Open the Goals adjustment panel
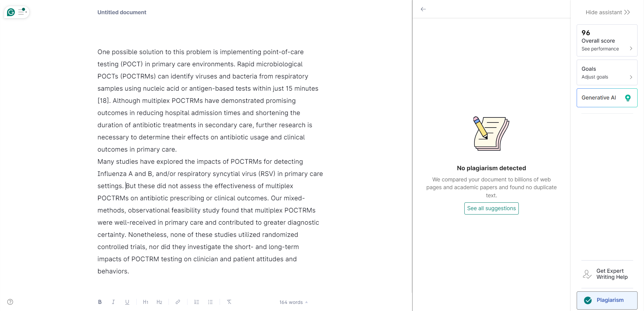 tap(607, 72)
